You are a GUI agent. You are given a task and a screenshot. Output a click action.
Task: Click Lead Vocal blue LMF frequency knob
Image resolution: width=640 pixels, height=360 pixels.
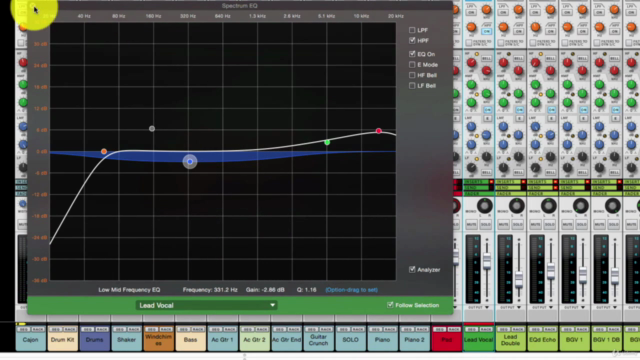[x=487, y=135]
